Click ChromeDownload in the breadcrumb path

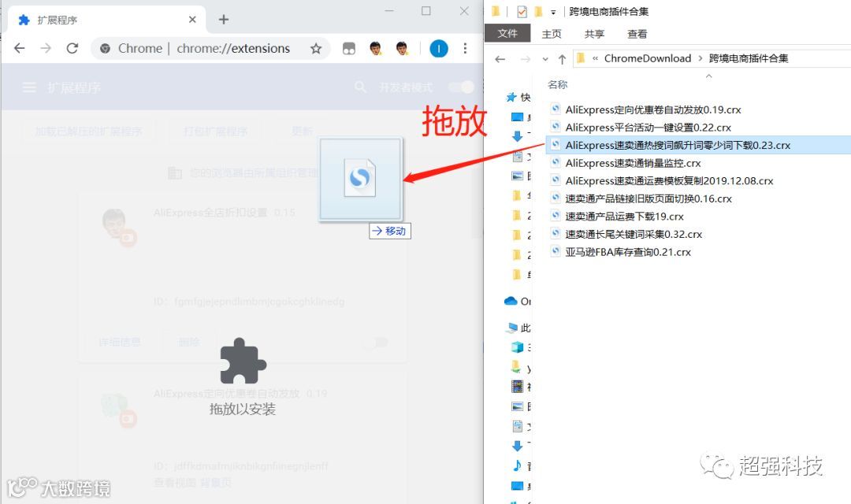[648, 58]
